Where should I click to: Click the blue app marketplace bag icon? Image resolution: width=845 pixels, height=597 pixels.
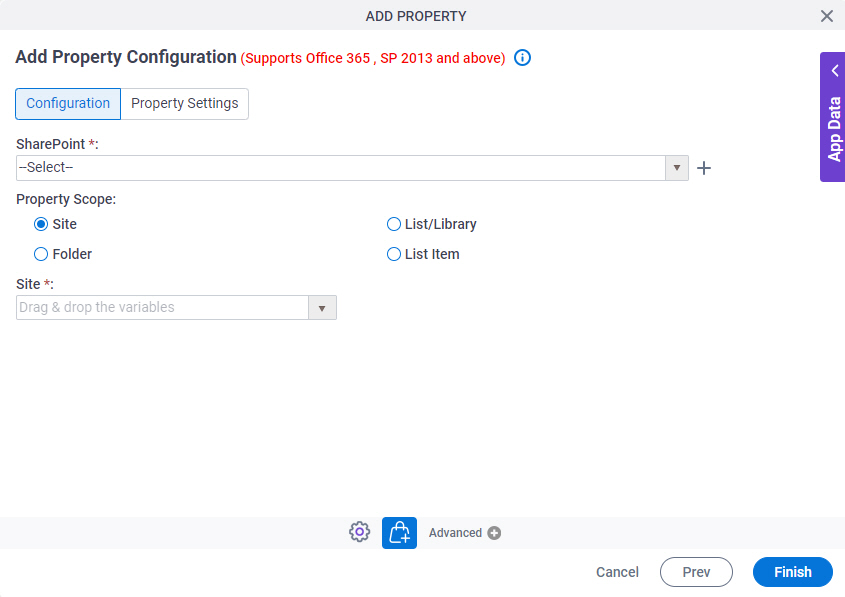[x=399, y=531]
